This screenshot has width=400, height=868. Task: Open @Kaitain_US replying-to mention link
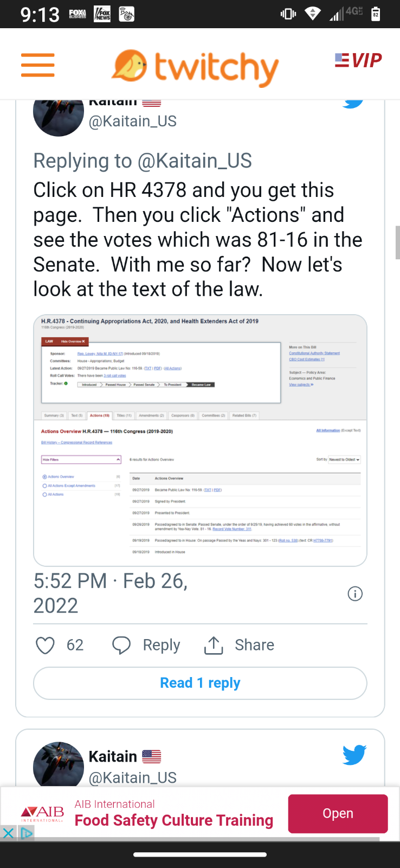(x=195, y=161)
